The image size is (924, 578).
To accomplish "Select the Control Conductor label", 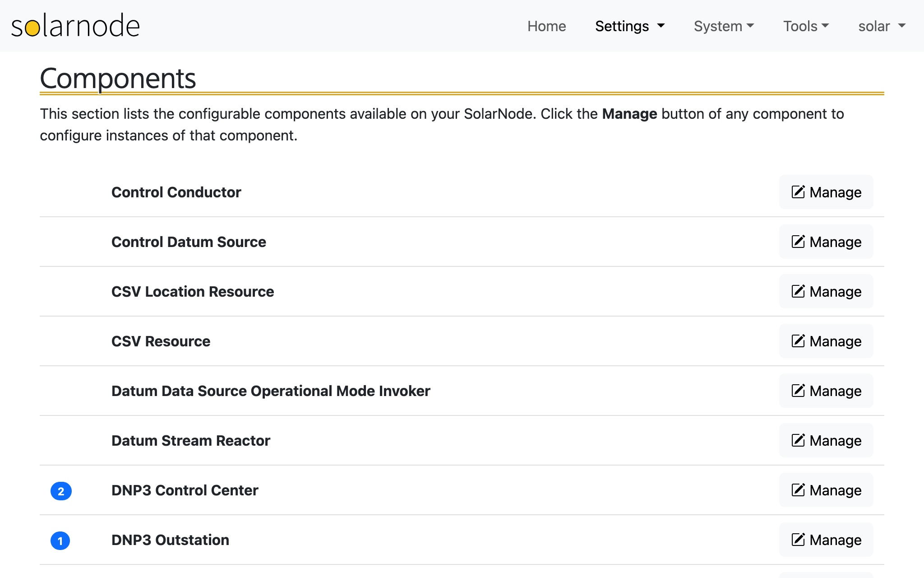I will tap(176, 192).
